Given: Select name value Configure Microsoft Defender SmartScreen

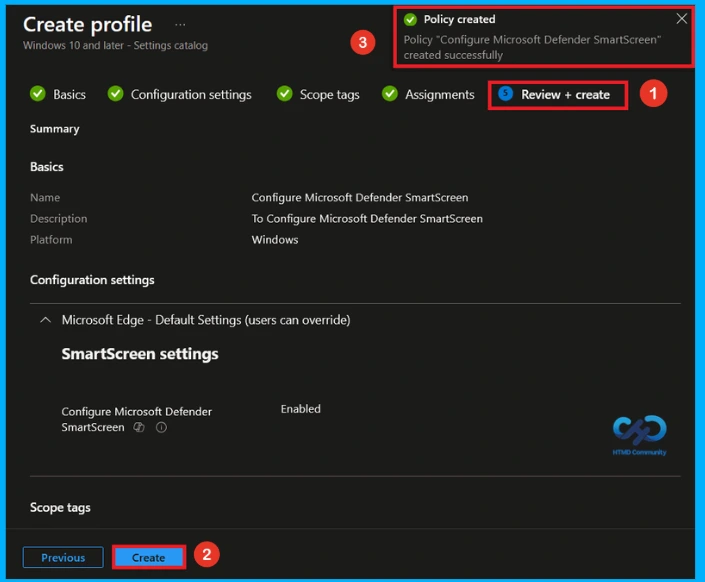Looking at the screenshot, I should (x=360, y=197).
